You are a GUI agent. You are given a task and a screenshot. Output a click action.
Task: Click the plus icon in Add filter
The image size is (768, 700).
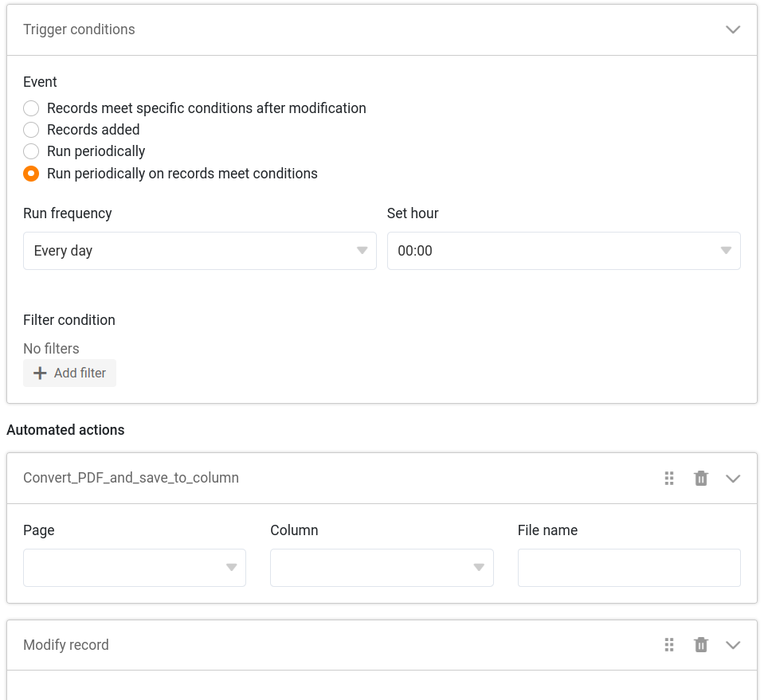(40, 373)
